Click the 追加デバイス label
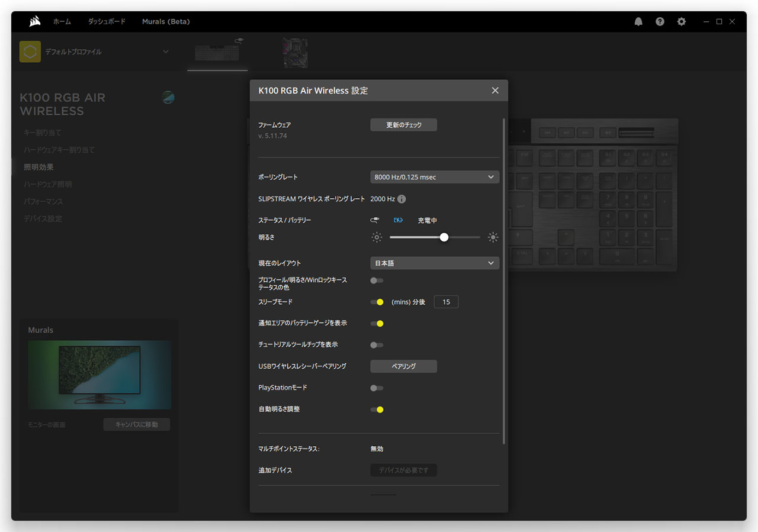The height and width of the screenshot is (532, 758). pyautogui.click(x=275, y=470)
